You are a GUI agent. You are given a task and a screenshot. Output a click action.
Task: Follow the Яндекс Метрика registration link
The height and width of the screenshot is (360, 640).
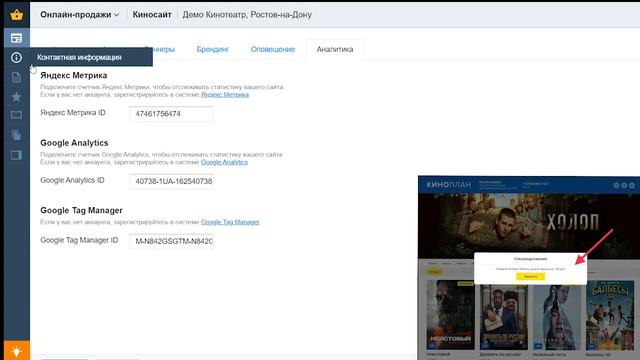point(224,94)
